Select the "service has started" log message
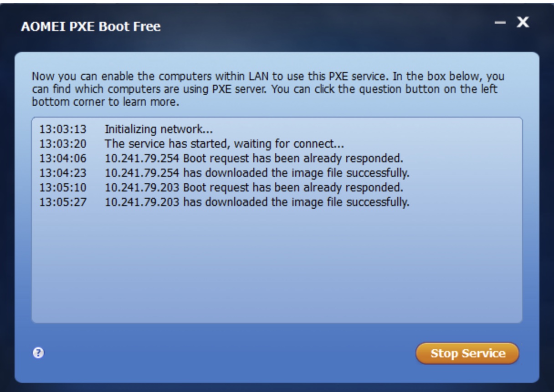554x392 pixels. pos(224,144)
